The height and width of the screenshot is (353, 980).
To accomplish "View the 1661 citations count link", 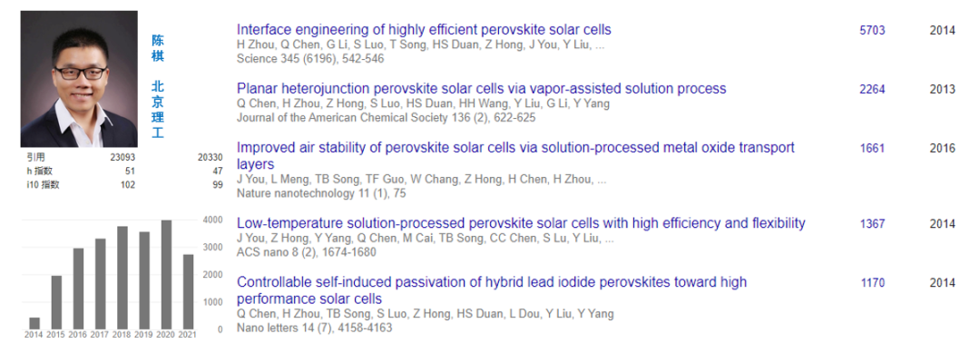I will click(872, 149).
